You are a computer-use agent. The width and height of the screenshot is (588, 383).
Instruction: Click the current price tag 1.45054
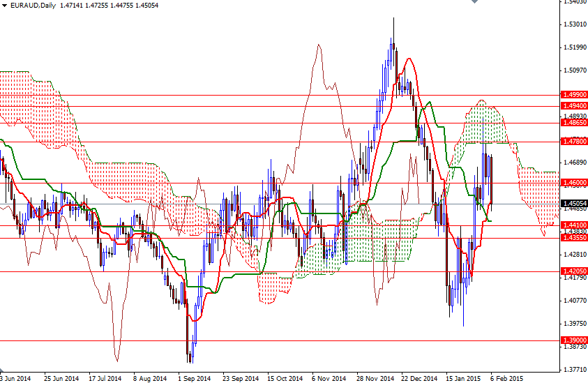[574, 204]
